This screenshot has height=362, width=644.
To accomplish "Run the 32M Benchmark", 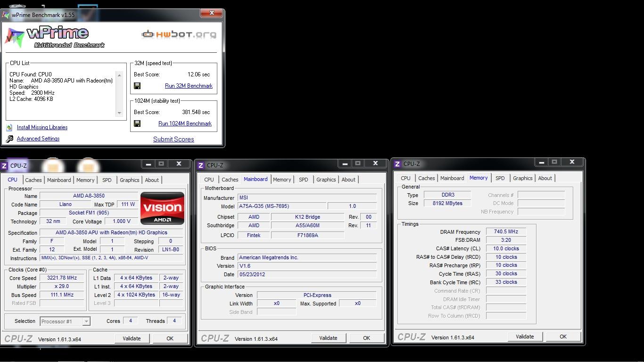I will [x=189, y=86].
